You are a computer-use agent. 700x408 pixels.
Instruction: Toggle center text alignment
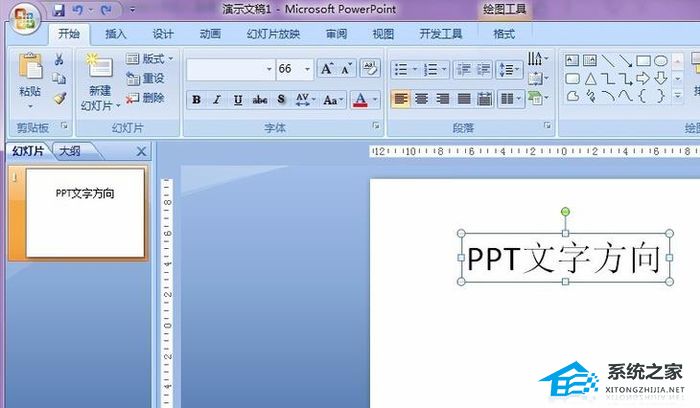click(x=421, y=99)
